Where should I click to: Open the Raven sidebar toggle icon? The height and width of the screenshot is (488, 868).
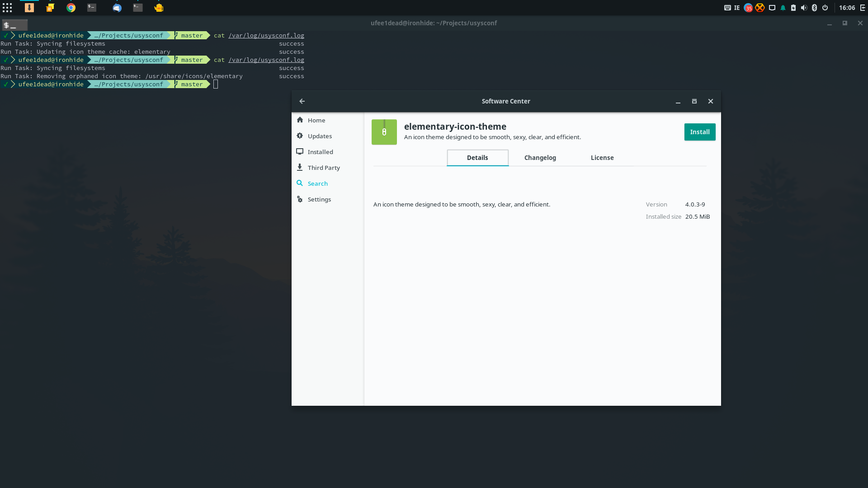pyautogui.click(x=863, y=8)
